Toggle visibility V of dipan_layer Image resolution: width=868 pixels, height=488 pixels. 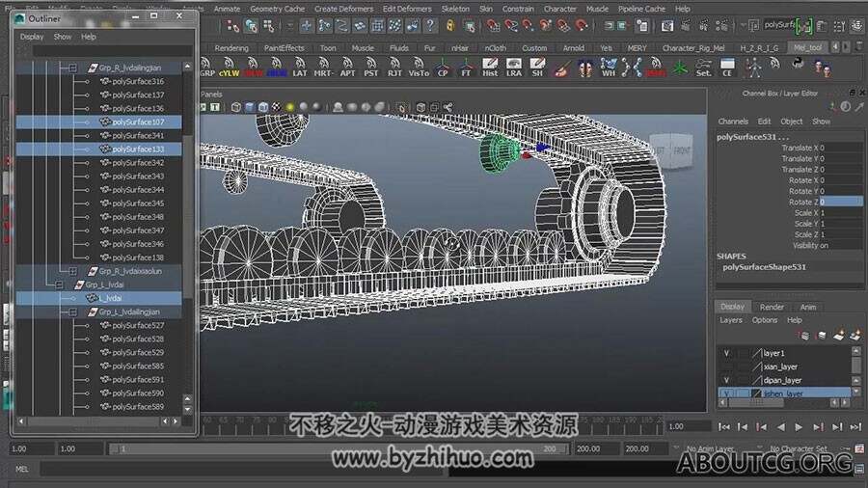(x=726, y=380)
